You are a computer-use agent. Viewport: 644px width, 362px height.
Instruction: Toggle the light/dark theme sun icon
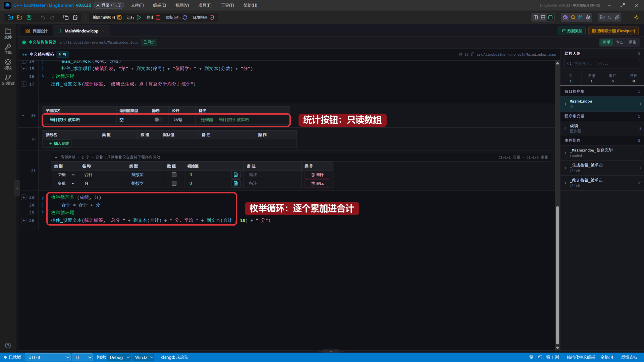tap(636, 17)
